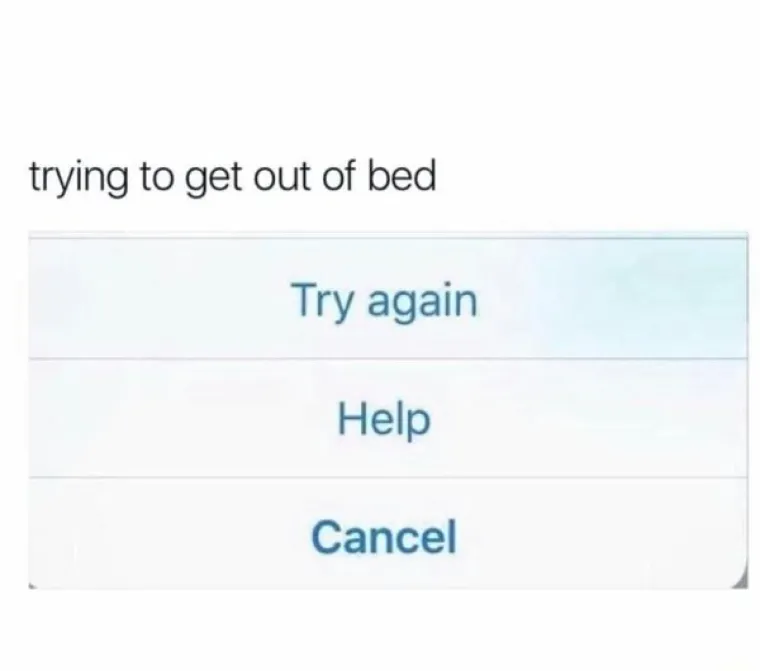Click the word 'get' in the caption text

pos(213,180)
